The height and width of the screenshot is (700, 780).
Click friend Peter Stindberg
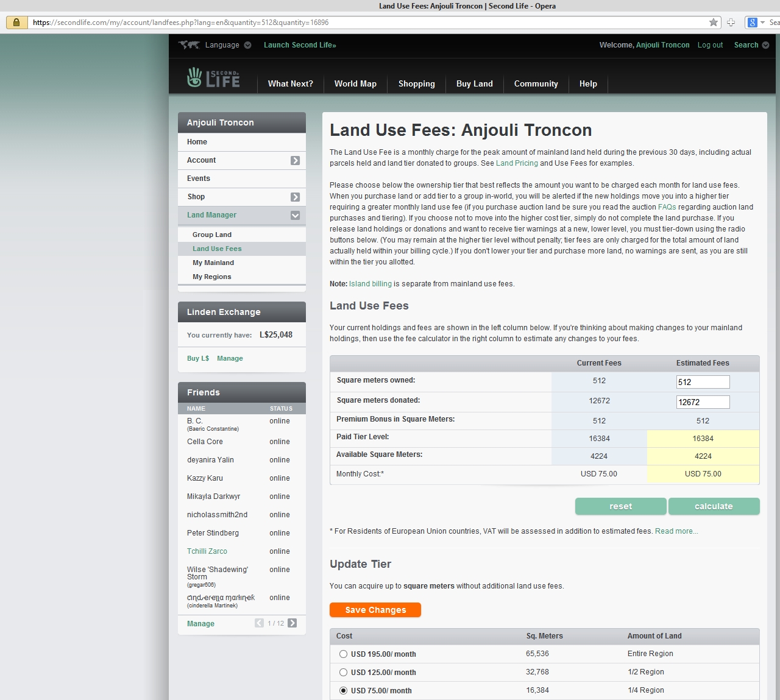click(213, 533)
